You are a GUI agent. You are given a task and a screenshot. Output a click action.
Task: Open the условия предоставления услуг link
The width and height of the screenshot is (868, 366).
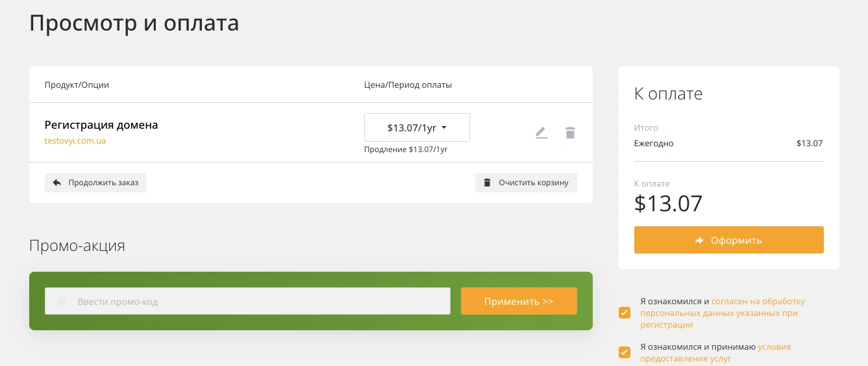point(715,352)
